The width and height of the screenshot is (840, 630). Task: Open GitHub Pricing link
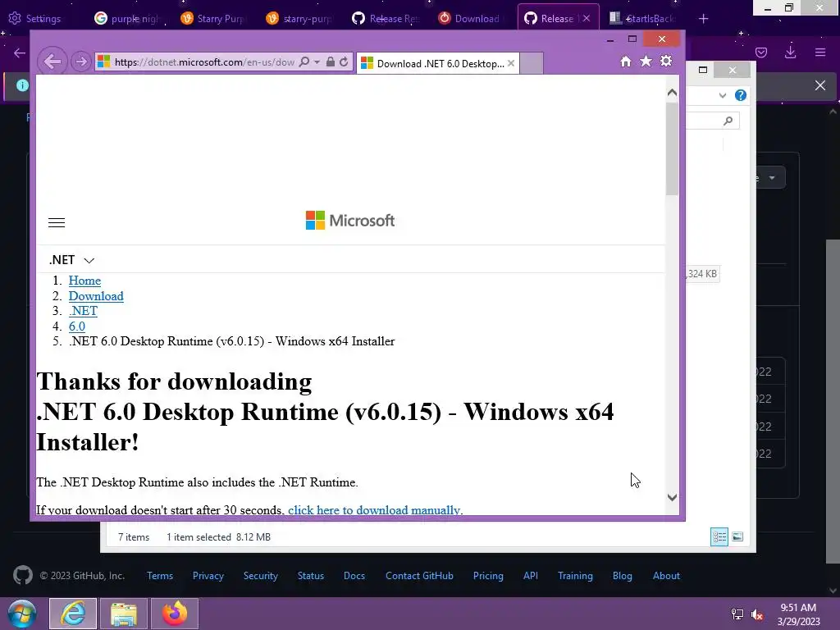[488, 576]
